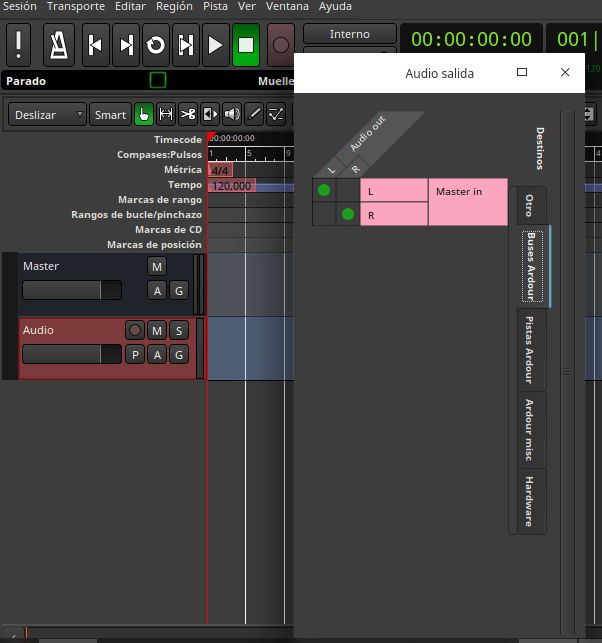Open the Deslizar edit mode dropdown

tap(49, 115)
